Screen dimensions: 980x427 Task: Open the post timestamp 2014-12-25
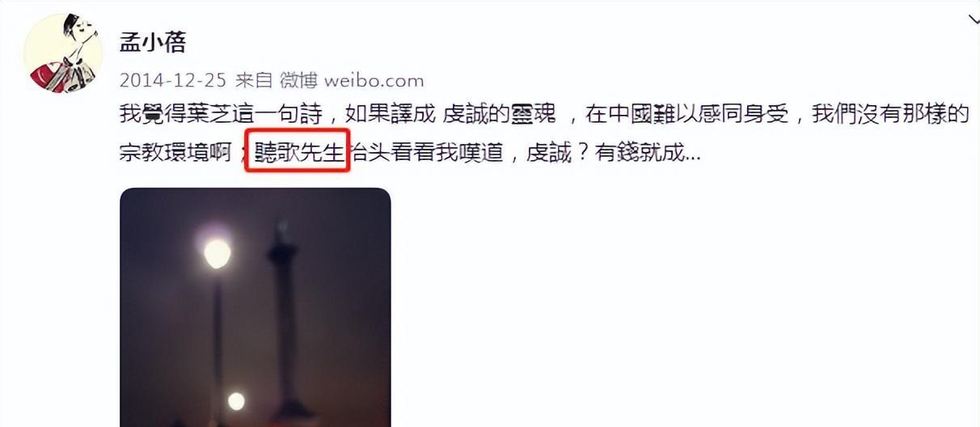pyautogui.click(x=173, y=80)
